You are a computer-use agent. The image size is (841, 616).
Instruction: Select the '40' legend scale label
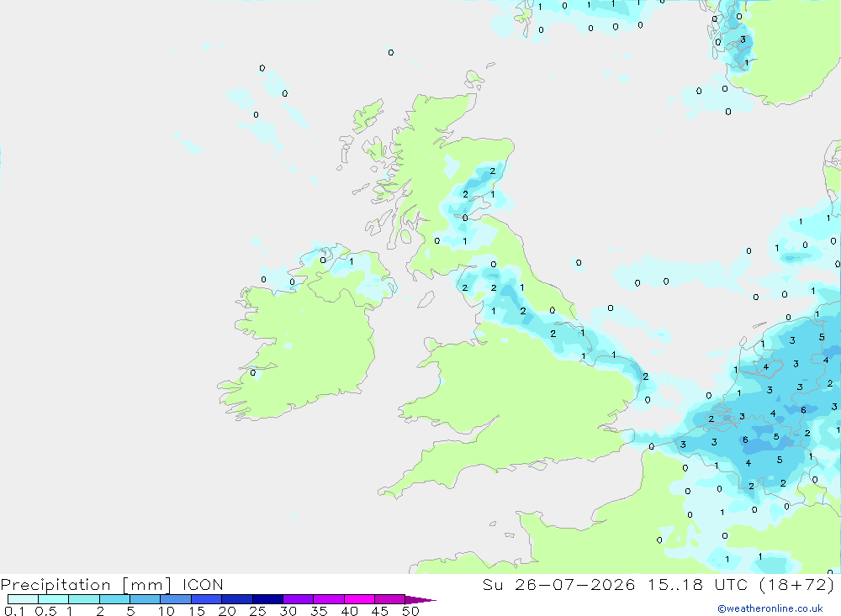point(350,611)
